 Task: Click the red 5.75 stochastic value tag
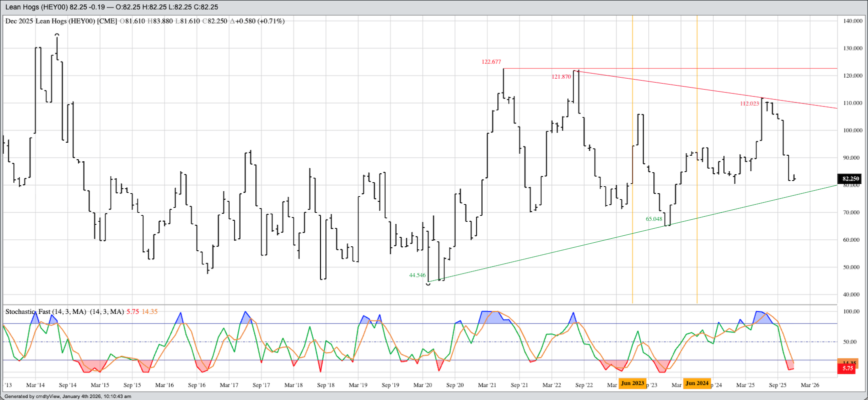[847, 368]
